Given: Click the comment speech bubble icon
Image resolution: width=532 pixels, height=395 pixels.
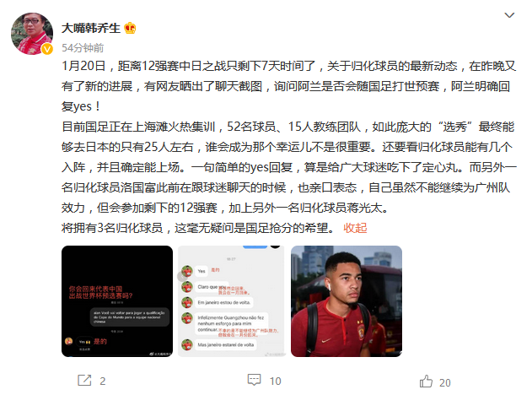Looking at the screenshot, I should click(254, 380).
